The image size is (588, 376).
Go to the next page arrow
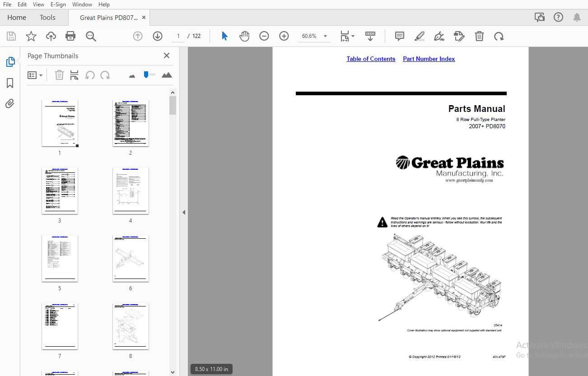tap(158, 36)
